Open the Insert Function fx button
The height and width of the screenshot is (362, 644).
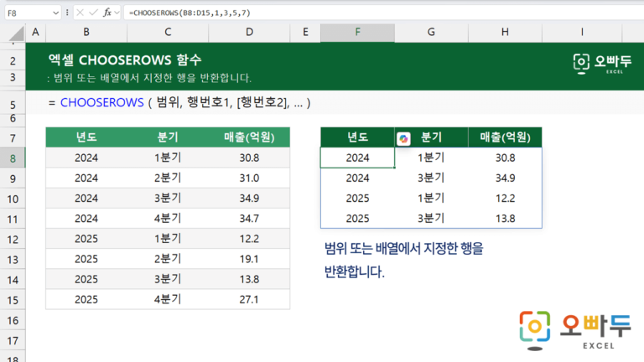(x=107, y=13)
